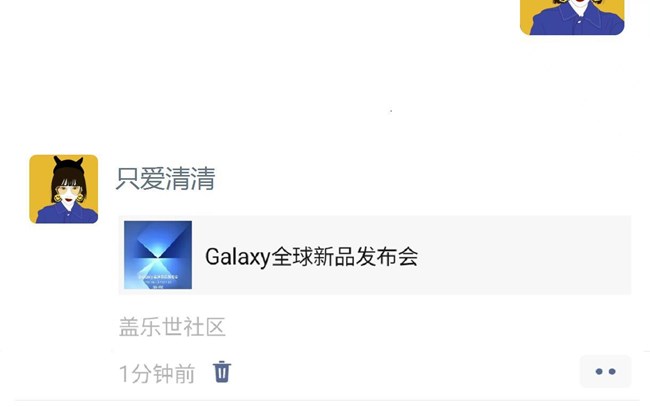The image size is (650, 407).
Task: Tap the blue-shirt avatar at the top edge
Action: [572, 17]
